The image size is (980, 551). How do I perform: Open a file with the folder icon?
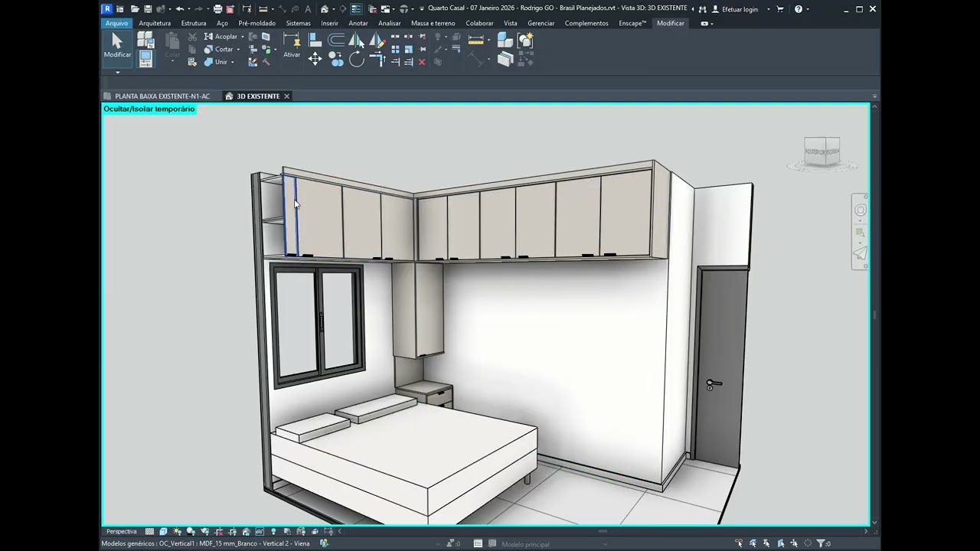pyautogui.click(x=135, y=9)
